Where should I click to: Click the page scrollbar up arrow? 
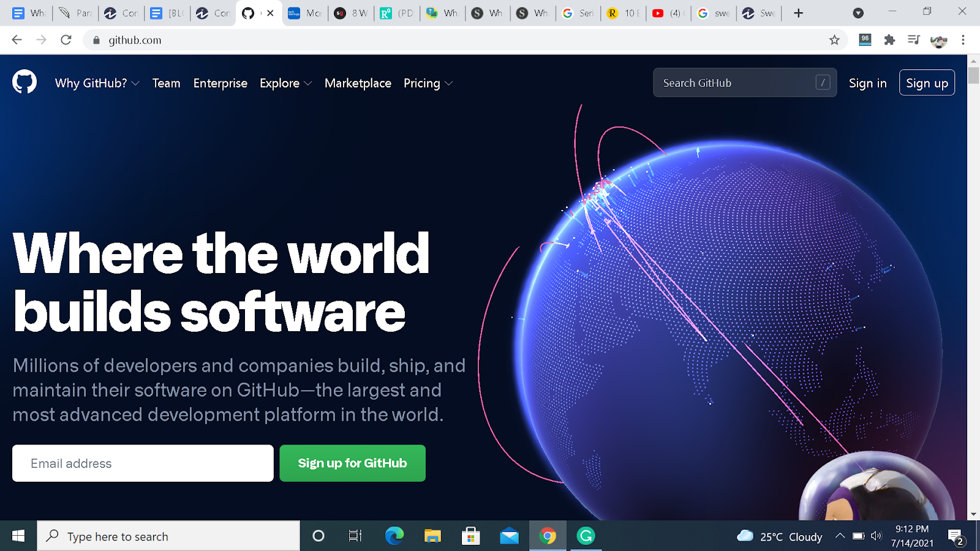(973, 61)
